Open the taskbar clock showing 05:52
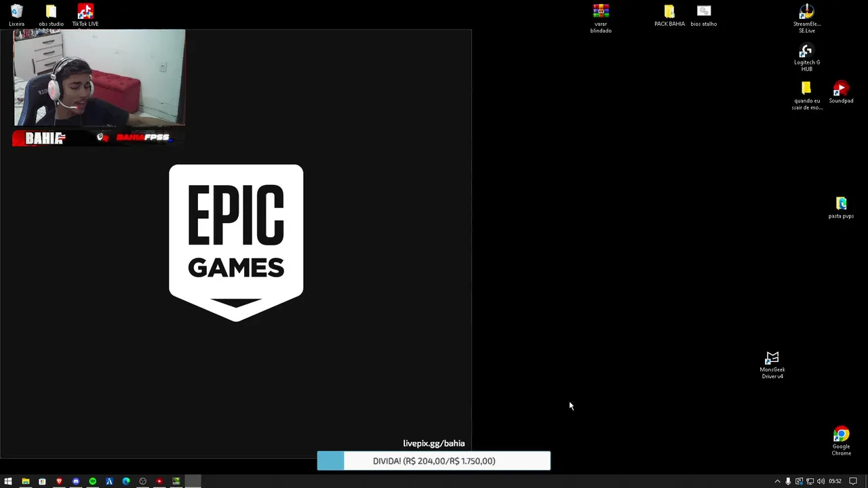 (835, 481)
